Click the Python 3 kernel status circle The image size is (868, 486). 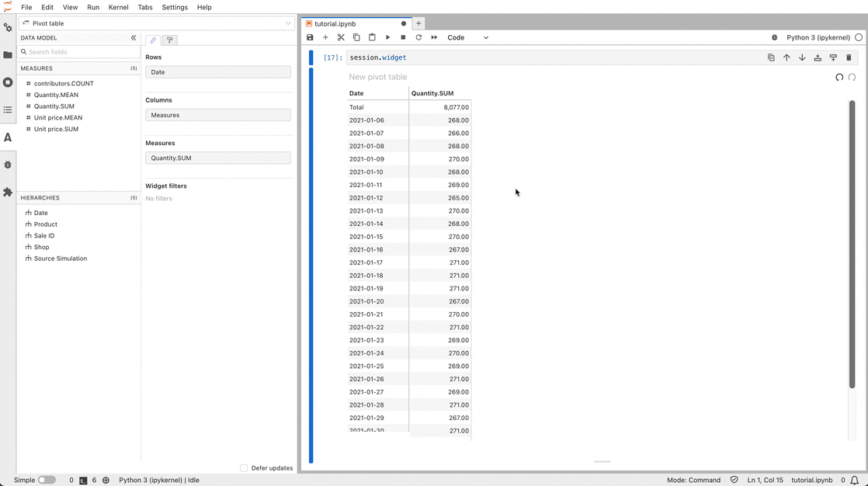pos(858,37)
